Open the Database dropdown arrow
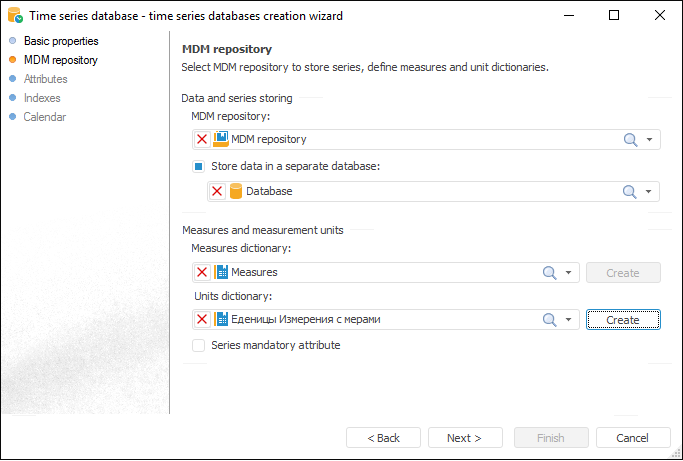The image size is (683, 461). [x=650, y=191]
